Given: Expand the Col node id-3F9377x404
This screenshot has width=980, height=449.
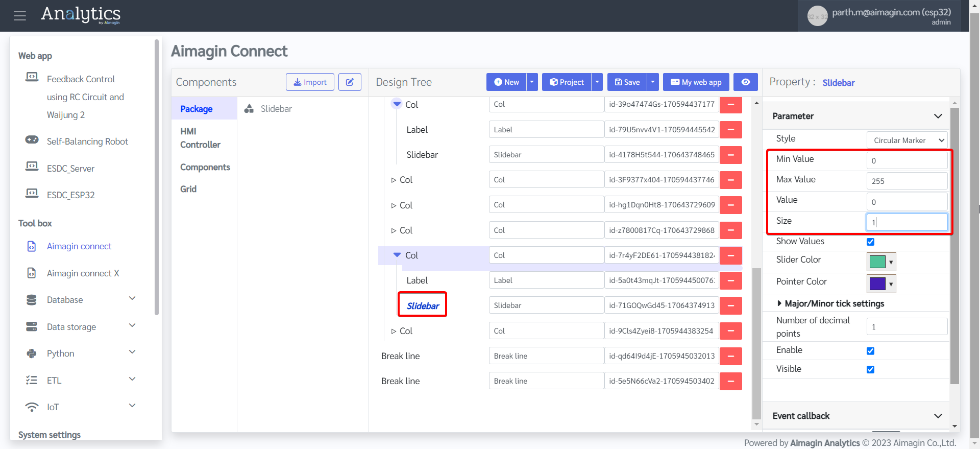Looking at the screenshot, I should (x=394, y=180).
